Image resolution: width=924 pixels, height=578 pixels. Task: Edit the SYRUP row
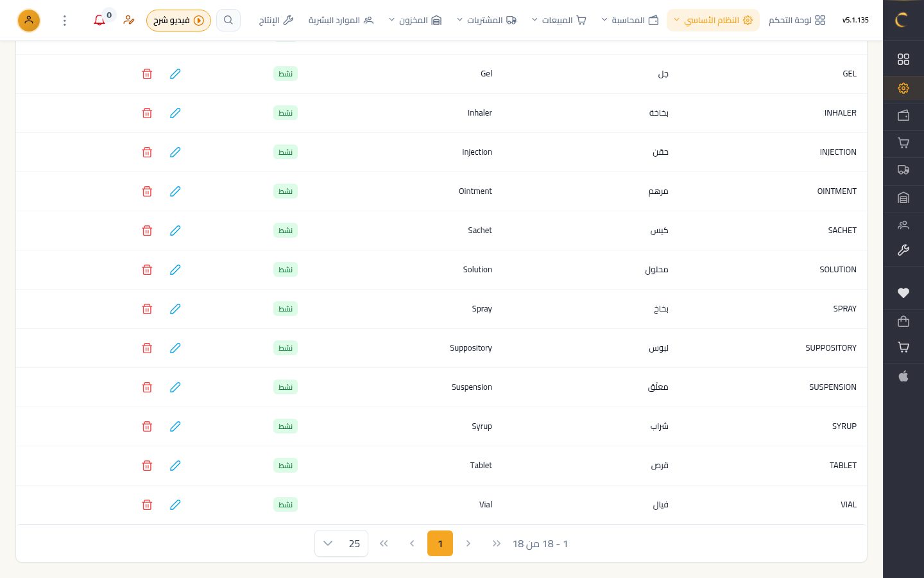[x=175, y=426]
